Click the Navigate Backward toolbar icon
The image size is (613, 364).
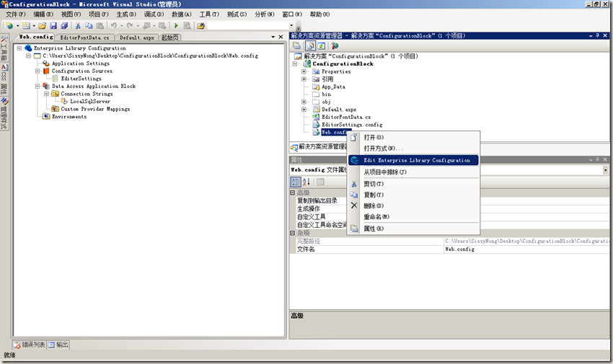click(146, 26)
